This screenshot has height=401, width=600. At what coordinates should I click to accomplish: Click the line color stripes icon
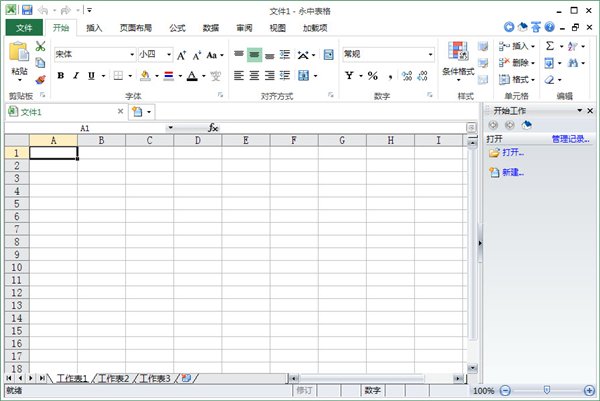coord(169,75)
